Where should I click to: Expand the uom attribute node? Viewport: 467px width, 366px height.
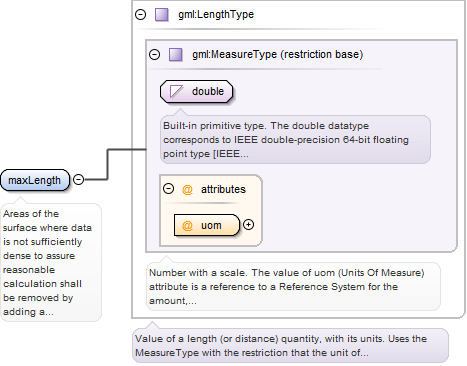(x=248, y=225)
